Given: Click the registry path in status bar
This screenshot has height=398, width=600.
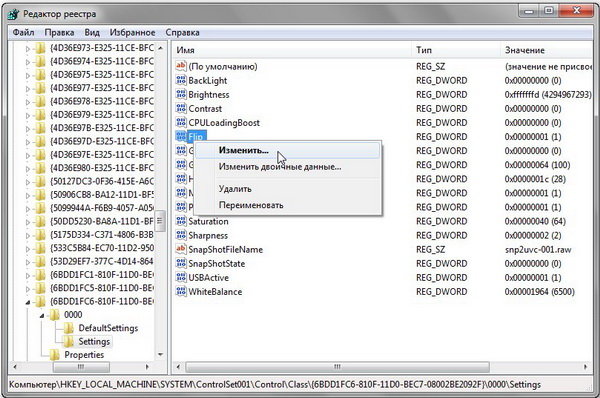Looking at the screenshot, I should tap(275, 385).
